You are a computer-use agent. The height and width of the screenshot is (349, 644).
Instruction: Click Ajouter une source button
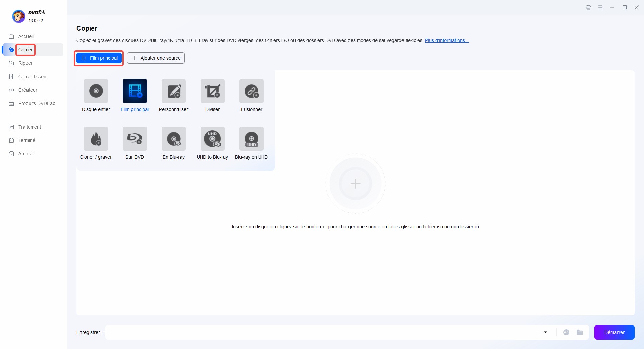[156, 58]
